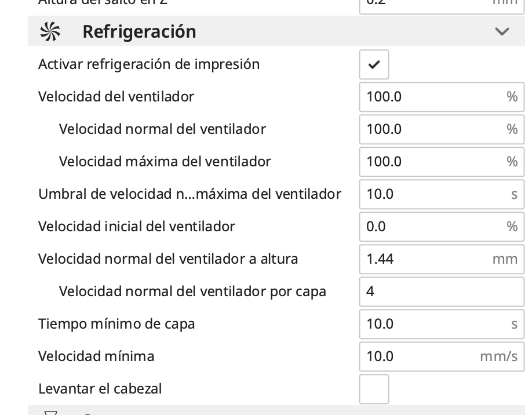Collapse the Refrigeración section chevron
Image resolution: width=532 pixels, height=415 pixels.
click(x=502, y=31)
